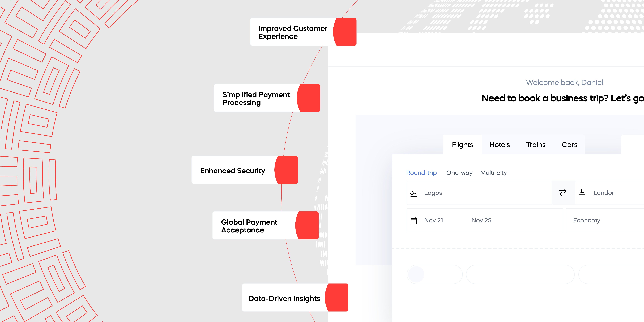
Task: Click the Improved Customer Experience card
Action: pyautogui.click(x=303, y=32)
